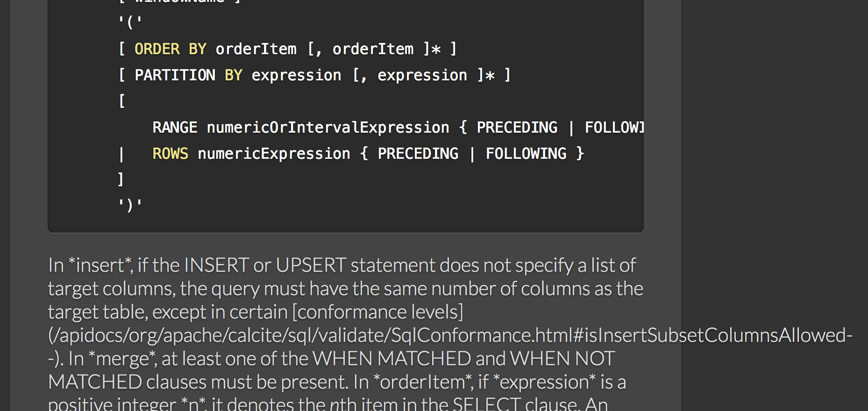Click the opening '(' quoted parenthesis
The image size is (868, 411).
pos(130,22)
